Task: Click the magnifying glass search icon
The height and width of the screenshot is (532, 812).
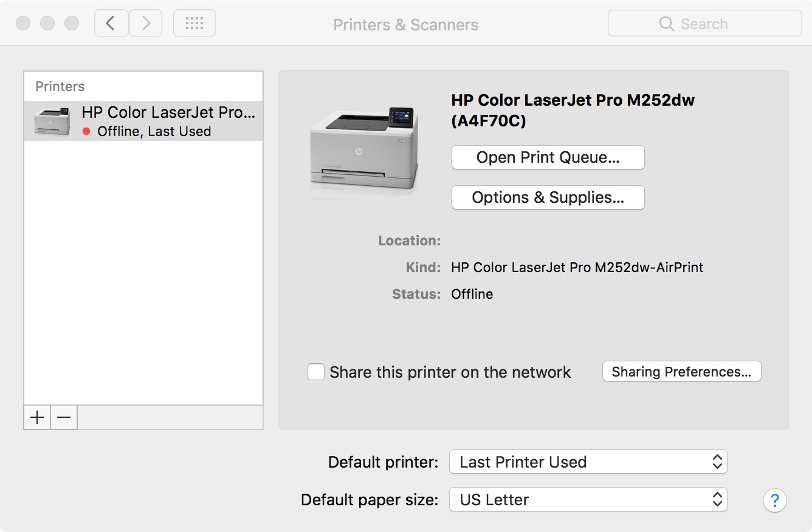Action: pyautogui.click(x=667, y=24)
